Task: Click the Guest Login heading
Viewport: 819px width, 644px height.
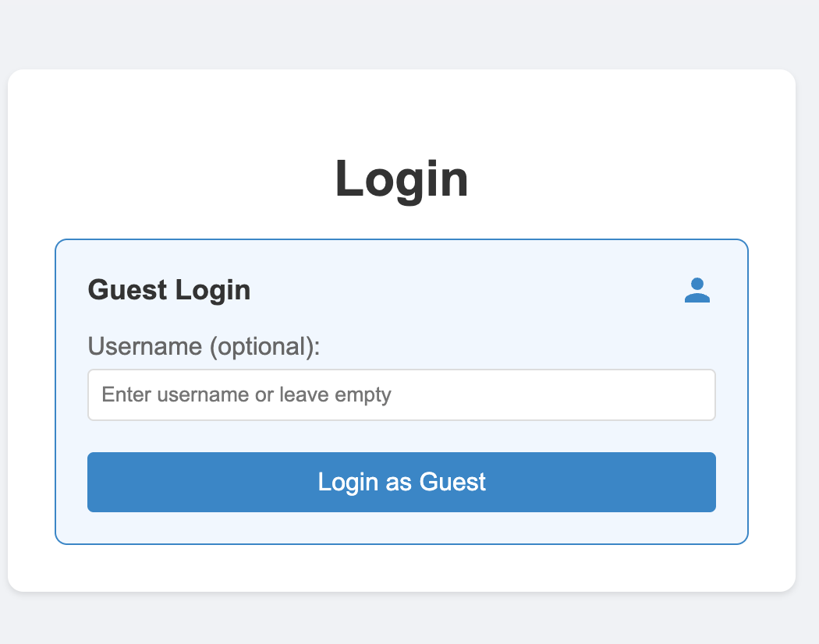Action: tap(169, 290)
